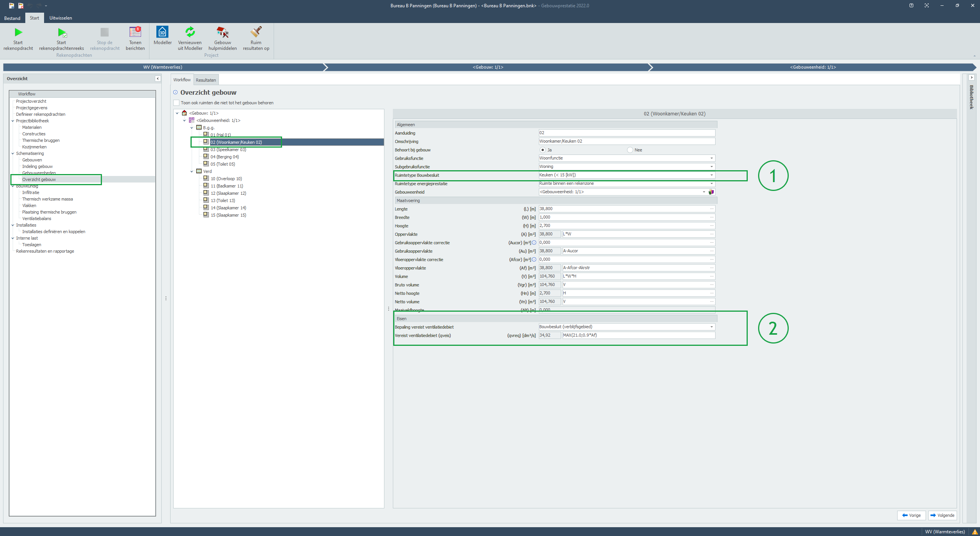This screenshot has height=536, width=980.
Task: Switch to the Resultaten tab
Action: coord(206,80)
